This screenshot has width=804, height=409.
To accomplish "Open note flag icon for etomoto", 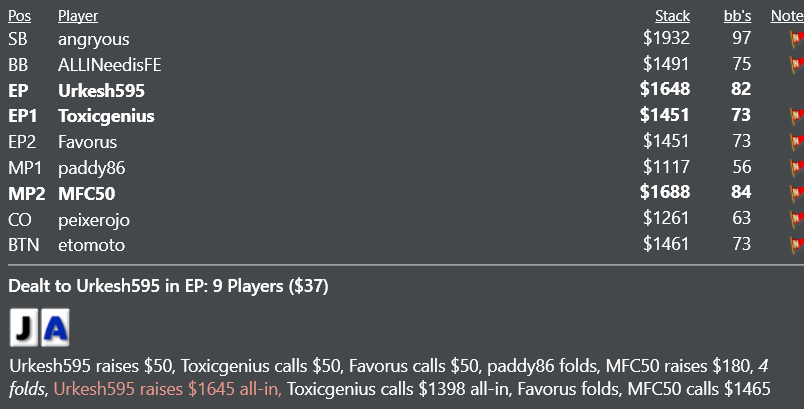I will click(797, 245).
